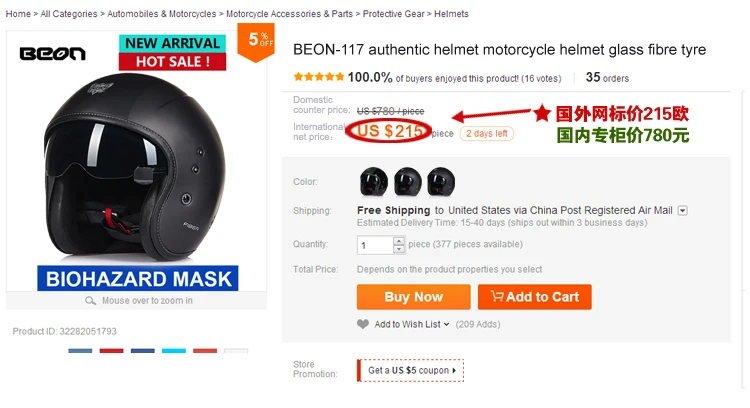Click the quantity input field
Image resolution: width=750 pixels, height=408 pixels.
point(375,245)
